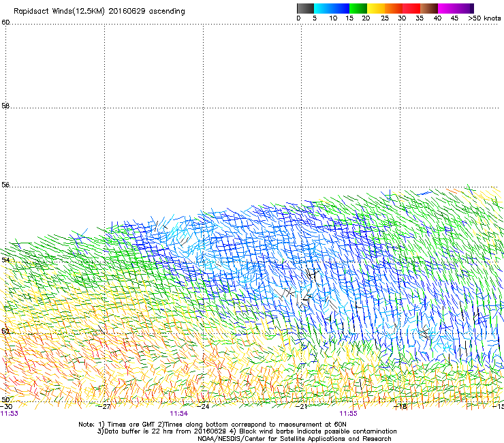
Task: Click the legend tick label "25"
Action: pyautogui.click(x=385, y=18)
